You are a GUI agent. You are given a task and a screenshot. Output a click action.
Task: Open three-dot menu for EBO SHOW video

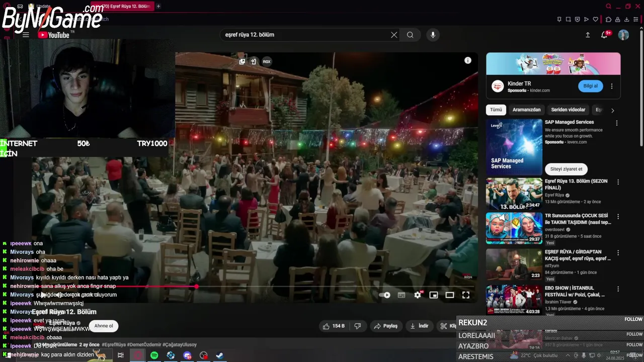pos(618,289)
